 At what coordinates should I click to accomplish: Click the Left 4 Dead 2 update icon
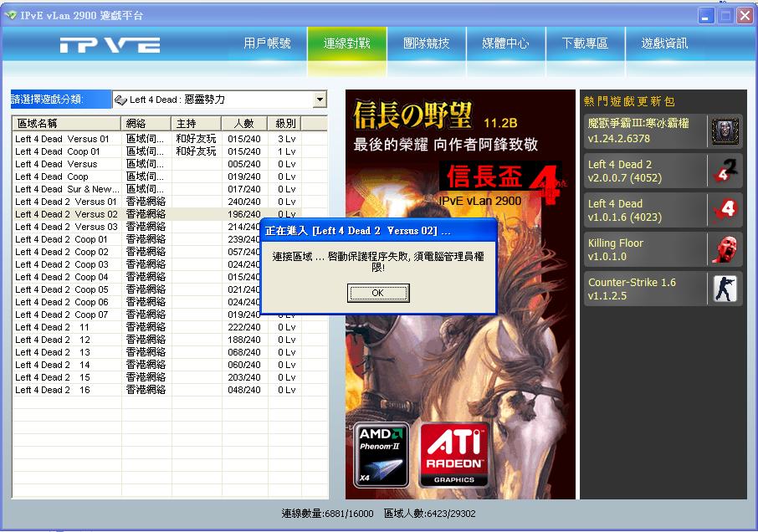point(725,171)
